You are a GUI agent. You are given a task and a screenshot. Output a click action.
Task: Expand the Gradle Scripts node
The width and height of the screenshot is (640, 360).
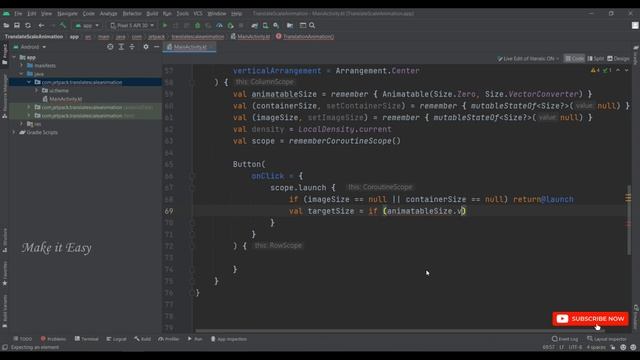pos(14,132)
